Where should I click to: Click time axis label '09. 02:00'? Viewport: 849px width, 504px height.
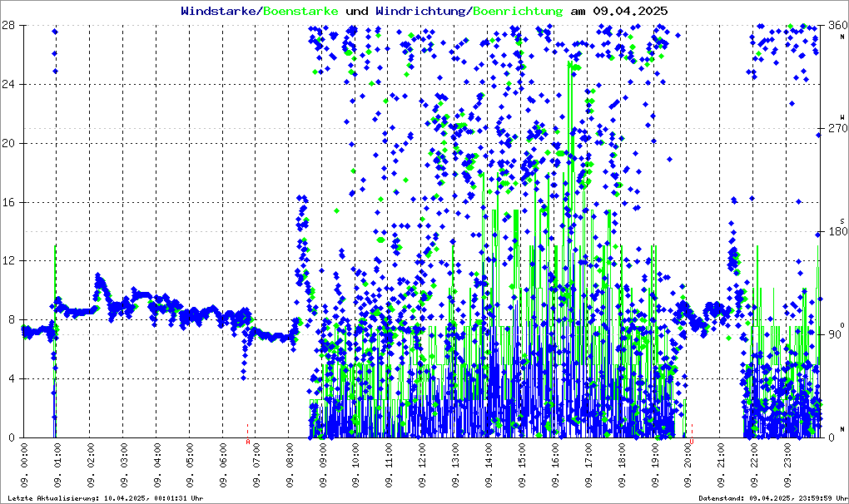(x=91, y=466)
